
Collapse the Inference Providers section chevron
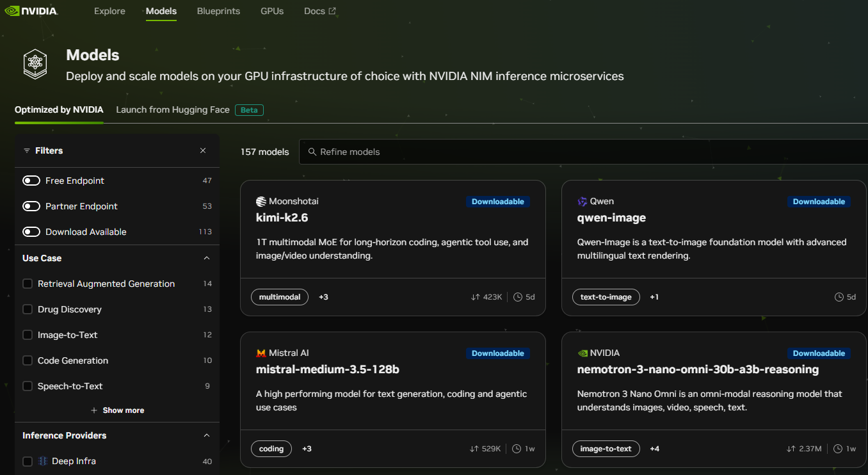click(x=207, y=435)
